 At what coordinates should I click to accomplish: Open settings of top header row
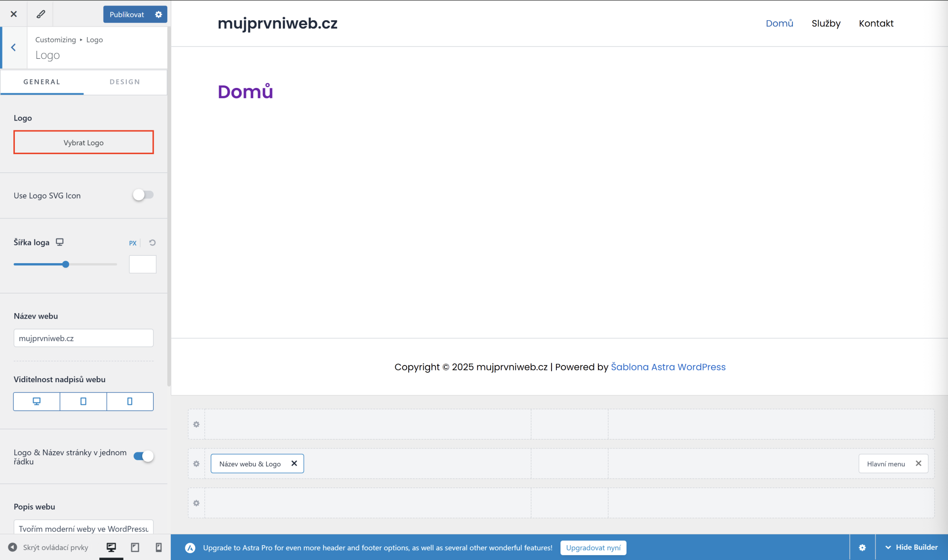pos(197,424)
